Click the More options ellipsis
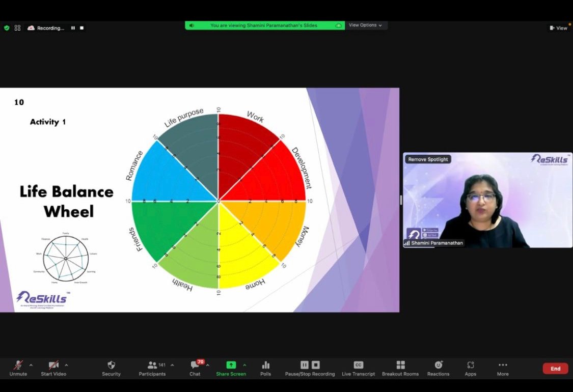The height and width of the screenshot is (392, 573). [503, 365]
